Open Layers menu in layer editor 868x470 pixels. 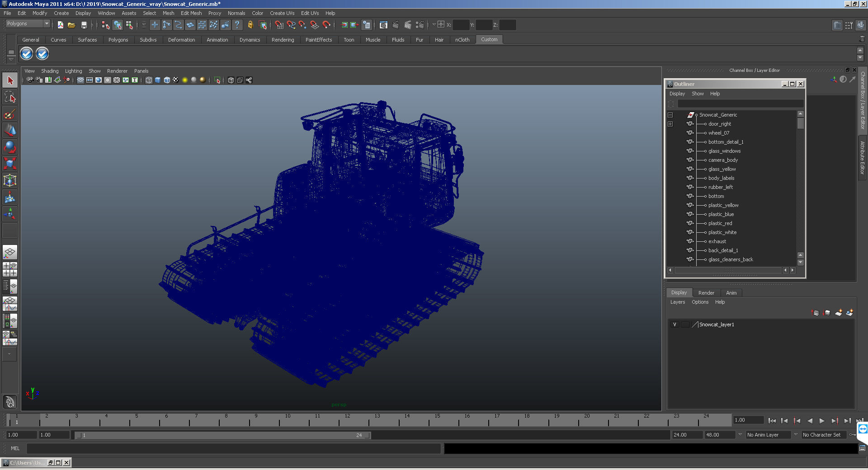677,302
